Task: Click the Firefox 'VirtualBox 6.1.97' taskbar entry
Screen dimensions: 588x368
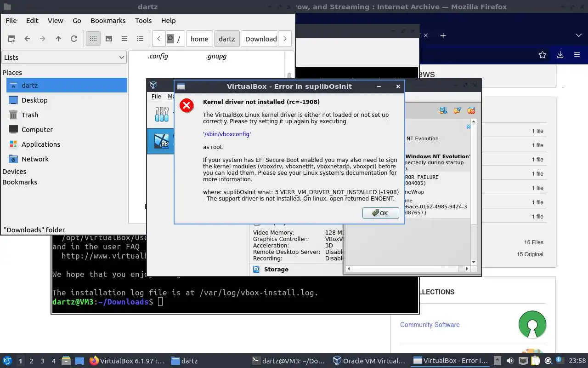Action: point(126,361)
